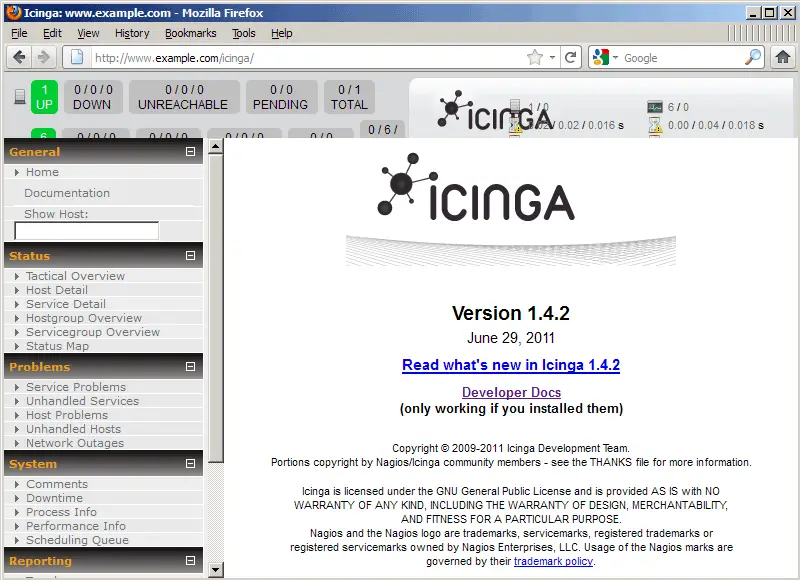Click the 0/0/0 DOWN hosts counter
Viewport: 800px width, 580px height.
[92, 97]
